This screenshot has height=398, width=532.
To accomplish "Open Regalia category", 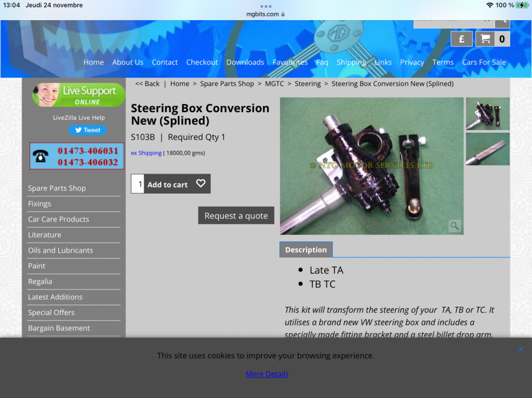I will (x=40, y=282).
